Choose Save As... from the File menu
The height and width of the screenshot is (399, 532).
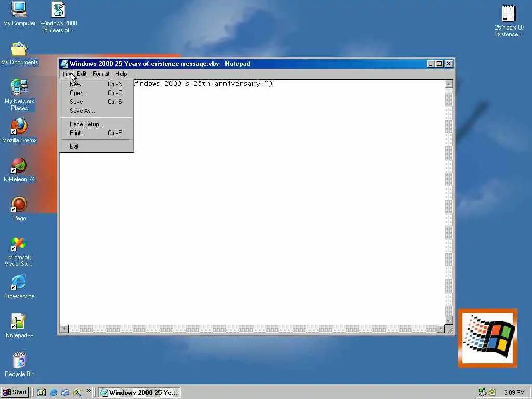point(97,111)
